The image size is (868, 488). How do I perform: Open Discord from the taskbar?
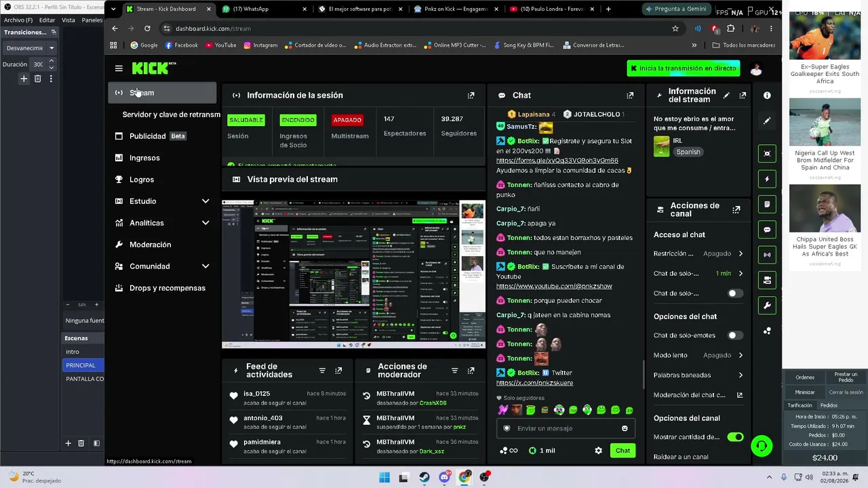444,477
